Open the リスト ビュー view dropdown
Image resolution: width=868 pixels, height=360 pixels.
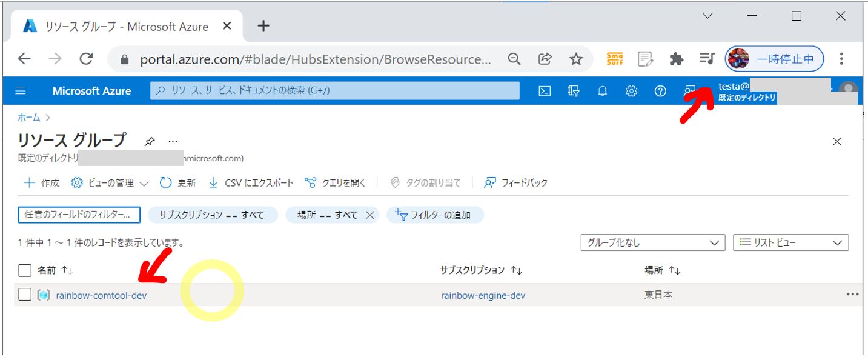(791, 242)
